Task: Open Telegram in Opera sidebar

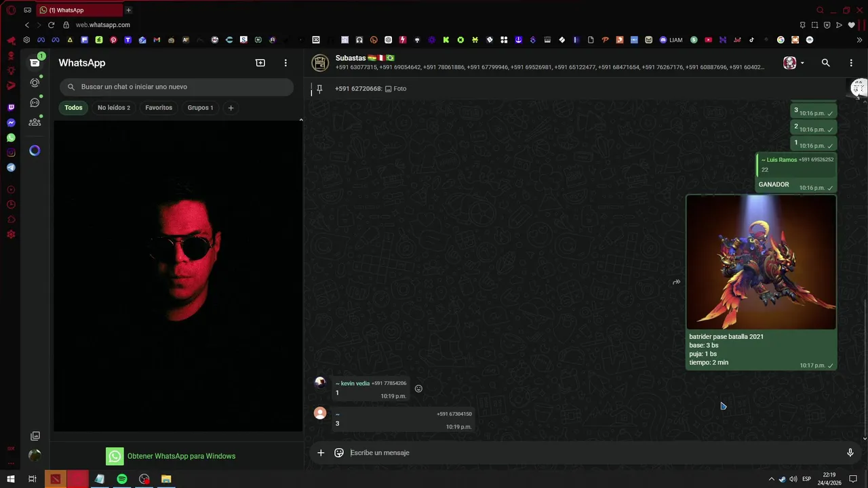Action: click(11, 167)
